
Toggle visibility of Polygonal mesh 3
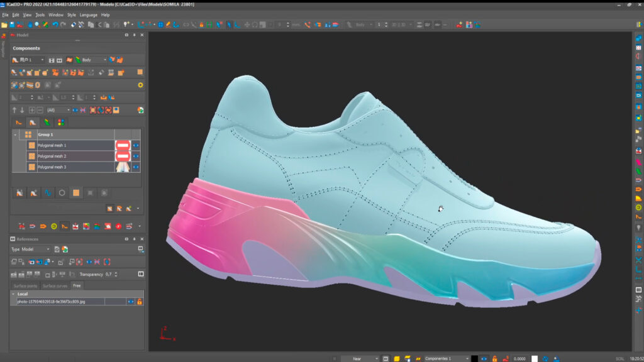point(136,167)
